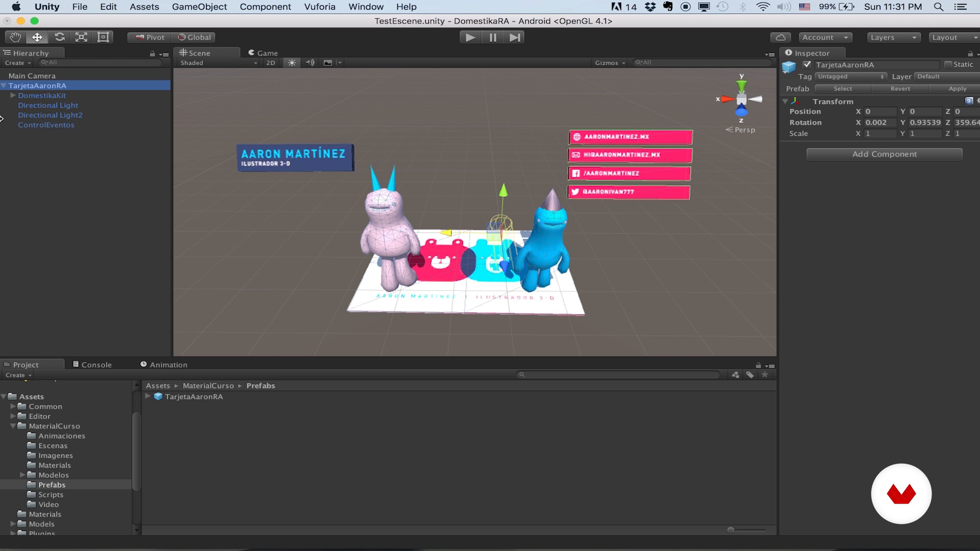Collapse the Transform component
This screenshot has width=980, height=551.
[x=785, y=102]
